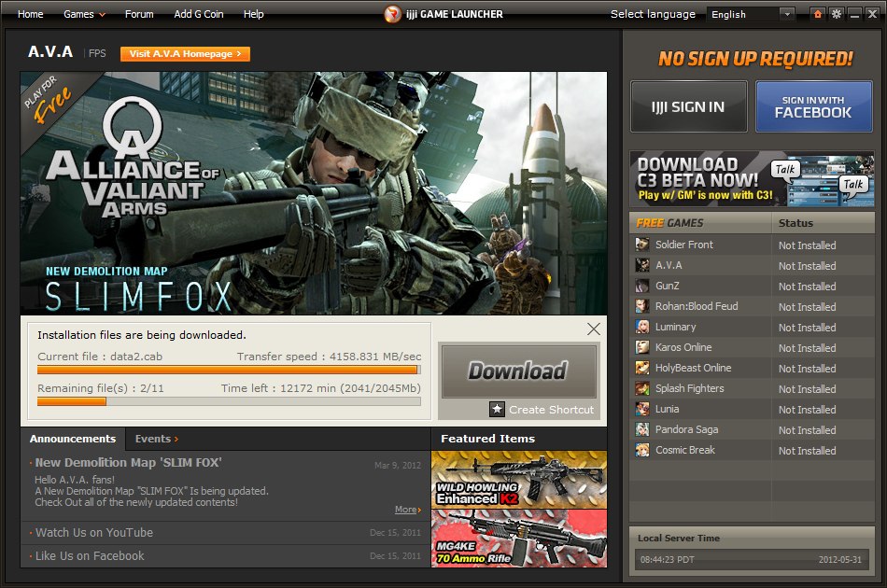Screen dimensions: 887x588
Task: Click the data2.cab current file progress bar
Action: coord(228,370)
